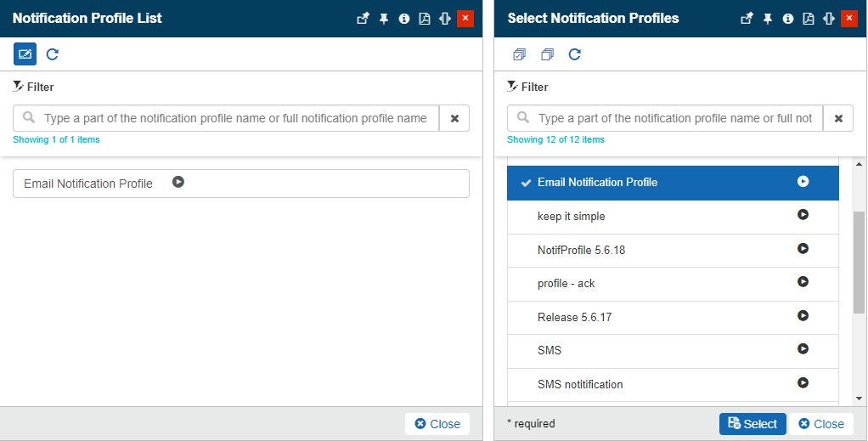
Task: Export Select Notification Profiles to PDF
Action: tap(809, 19)
